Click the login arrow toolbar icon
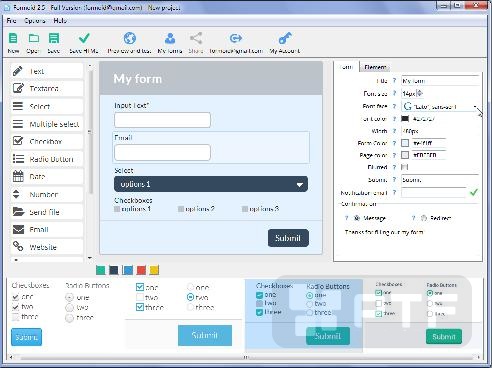Image resolution: width=492 pixels, height=368 pixels. tap(236, 38)
